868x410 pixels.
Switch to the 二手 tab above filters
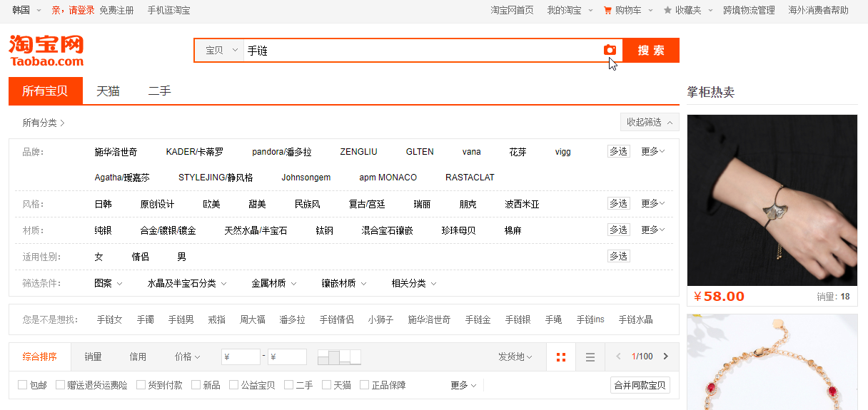159,91
